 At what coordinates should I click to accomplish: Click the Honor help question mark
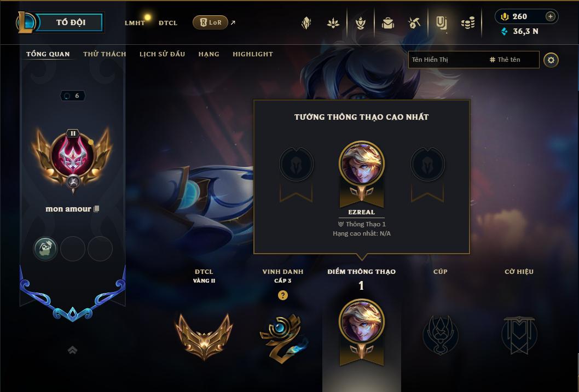[x=283, y=295]
